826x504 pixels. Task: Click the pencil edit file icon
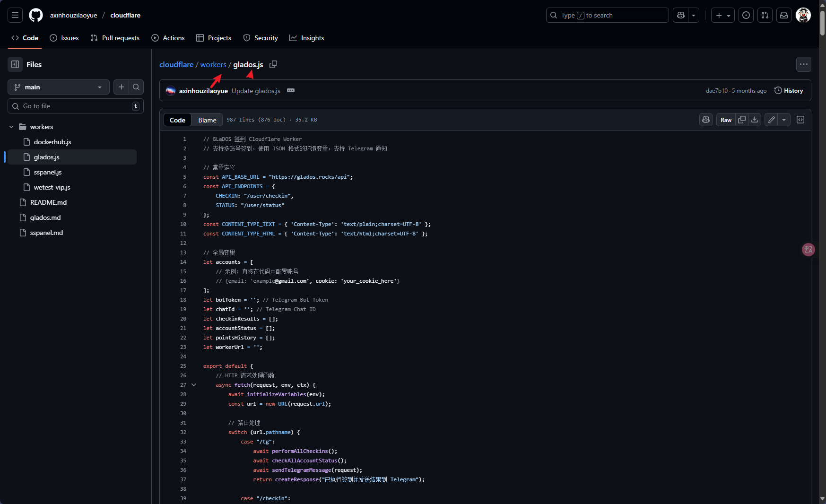click(x=771, y=120)
